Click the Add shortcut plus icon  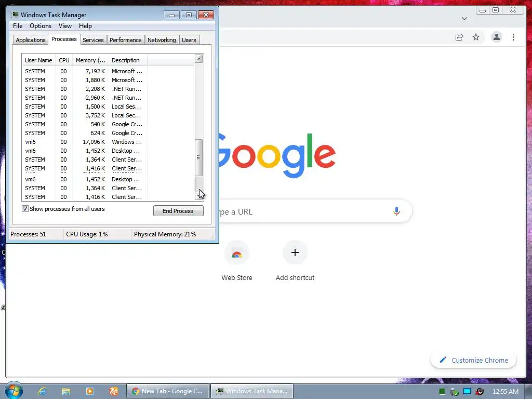[295, 252]
